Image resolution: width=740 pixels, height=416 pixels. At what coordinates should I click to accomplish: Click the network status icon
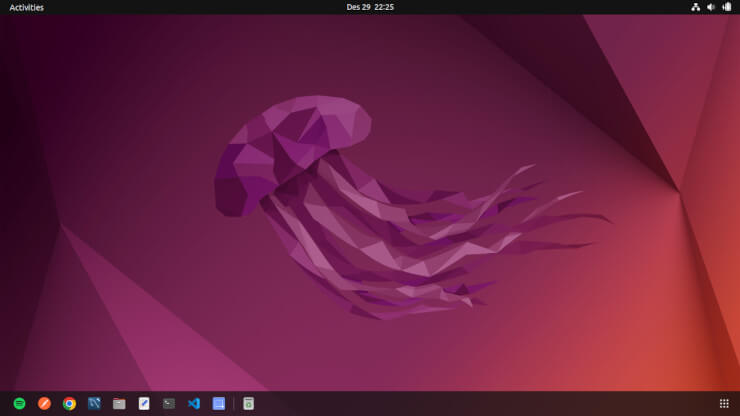(x=696, y=7)
